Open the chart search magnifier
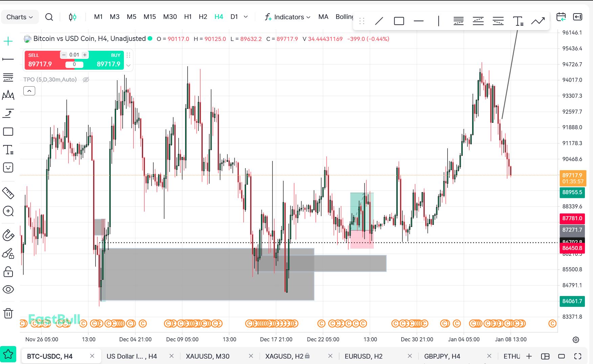The image size is (593, 364). point(49,17)
